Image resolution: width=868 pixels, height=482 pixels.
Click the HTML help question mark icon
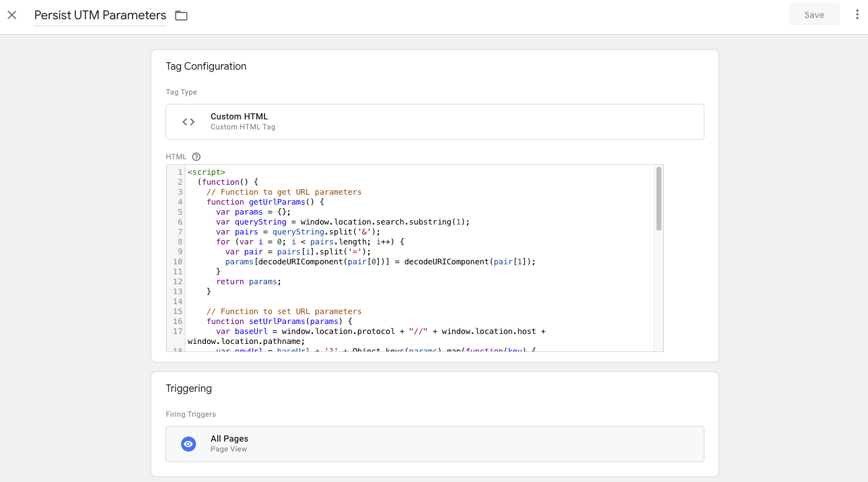pos(196,157)
